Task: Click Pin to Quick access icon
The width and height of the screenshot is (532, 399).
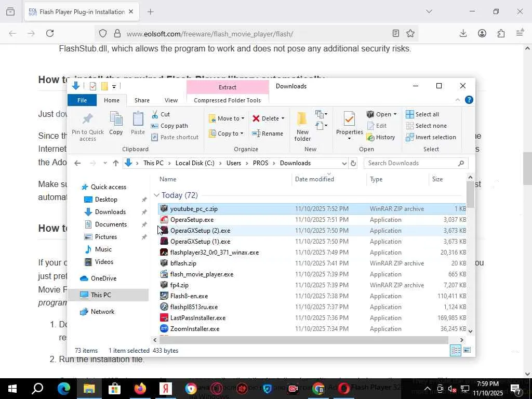Action: (x=87, y=119)
